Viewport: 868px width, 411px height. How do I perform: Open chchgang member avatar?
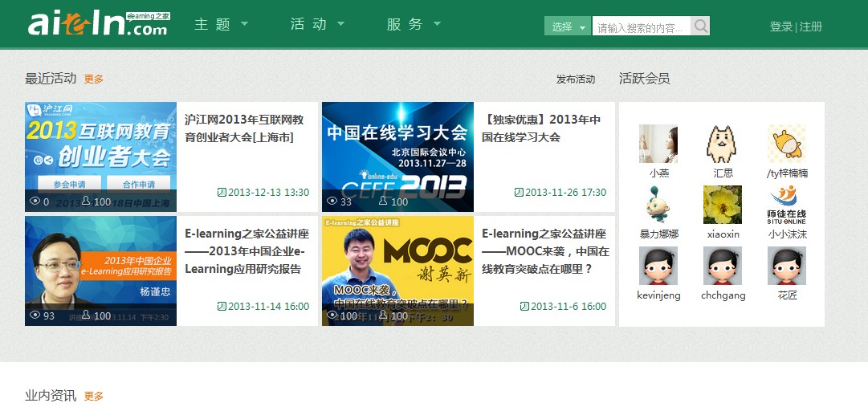coord(723,266)
